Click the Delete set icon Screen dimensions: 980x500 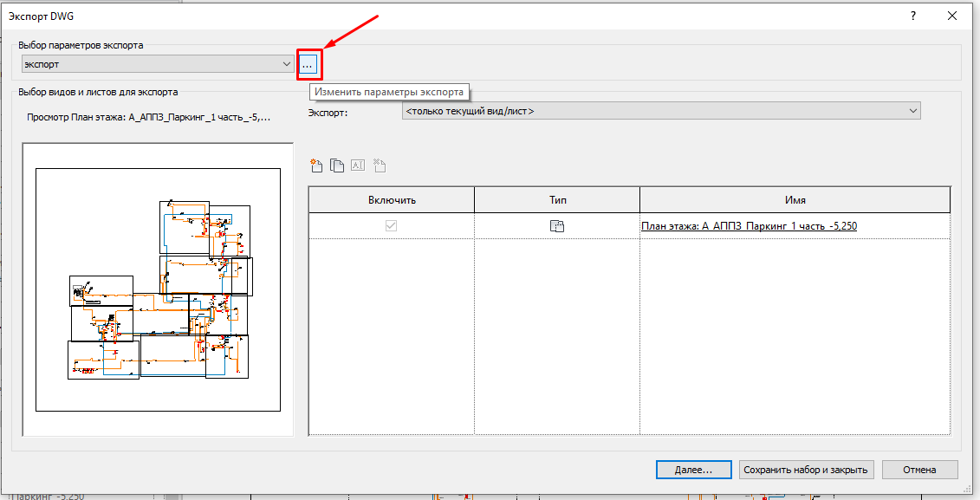click(x=379, y=165)
